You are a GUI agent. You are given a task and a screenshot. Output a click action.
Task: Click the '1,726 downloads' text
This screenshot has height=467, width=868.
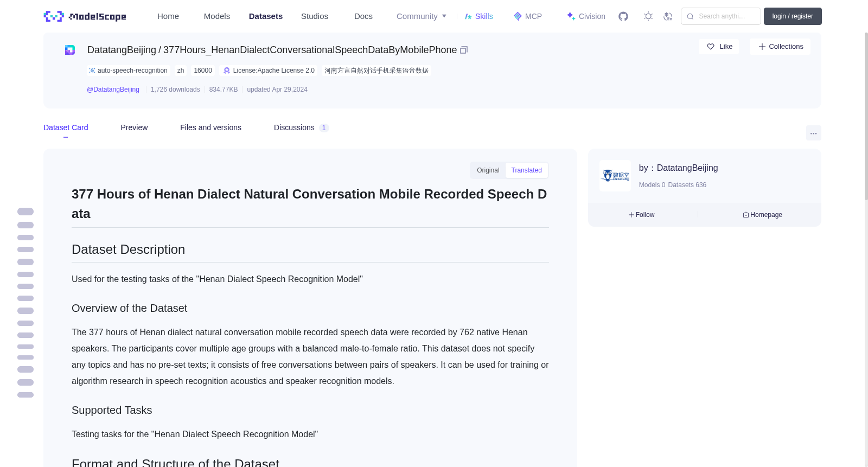175,89
